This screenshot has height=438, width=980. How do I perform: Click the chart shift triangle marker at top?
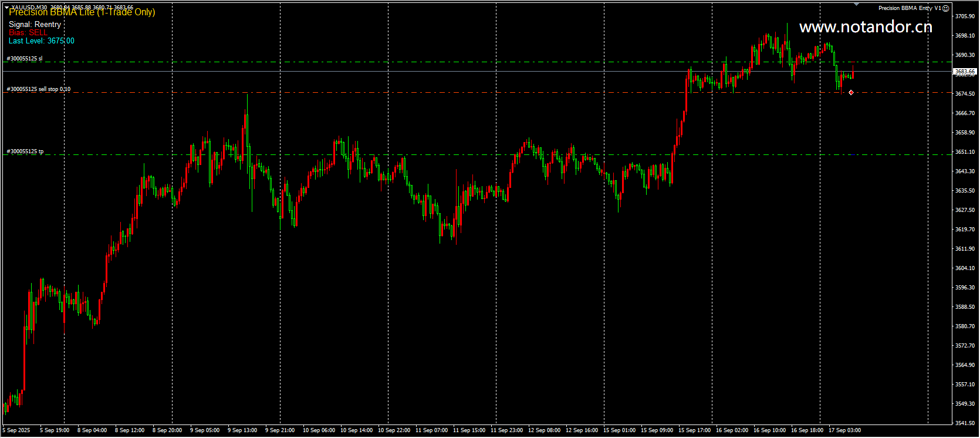[856, 4]
